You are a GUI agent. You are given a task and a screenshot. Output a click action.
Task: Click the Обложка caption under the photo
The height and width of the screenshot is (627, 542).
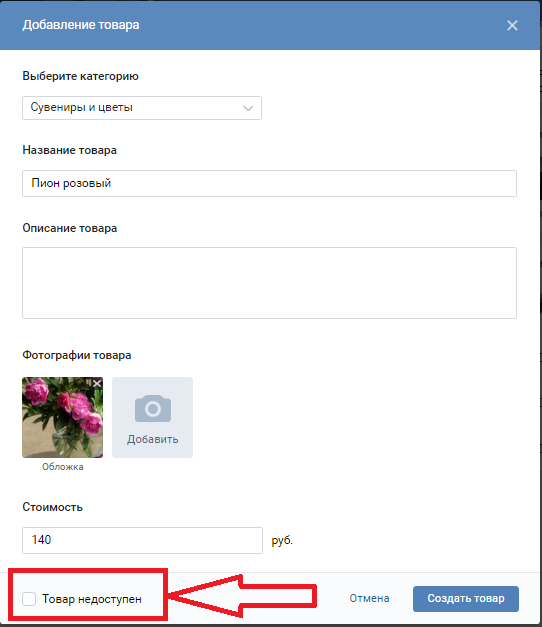point(63,467)
